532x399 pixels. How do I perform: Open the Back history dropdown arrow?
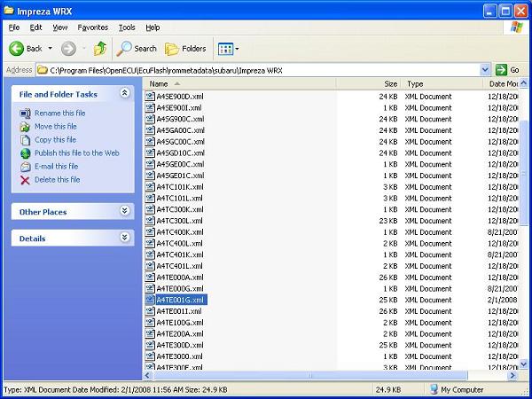point(51,49)
